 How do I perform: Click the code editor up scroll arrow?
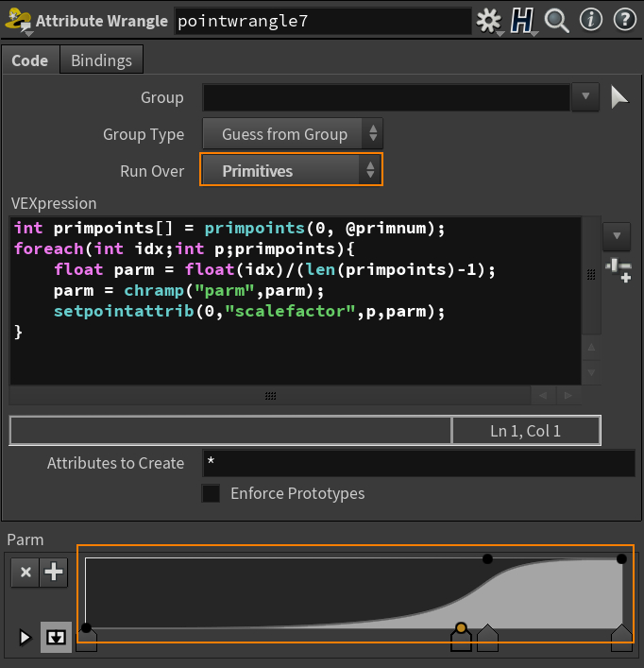[591, 347]
